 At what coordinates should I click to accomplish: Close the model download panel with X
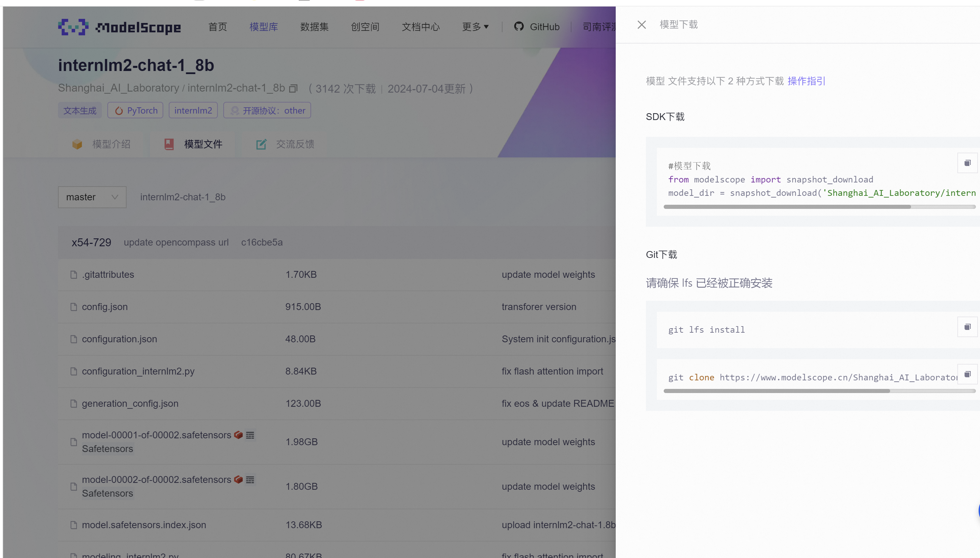(641, 25)
